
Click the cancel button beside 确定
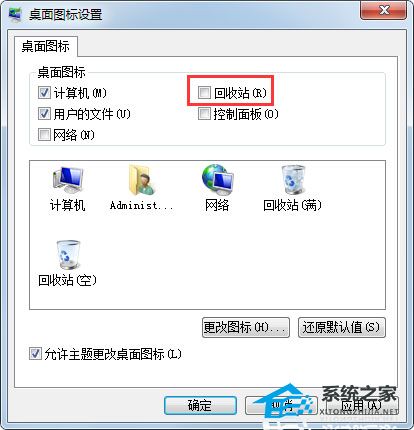(281, 405)
